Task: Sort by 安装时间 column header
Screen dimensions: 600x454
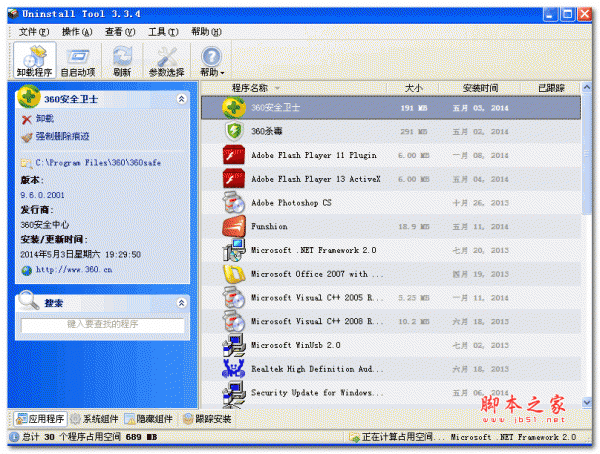Action: (480, 88)
